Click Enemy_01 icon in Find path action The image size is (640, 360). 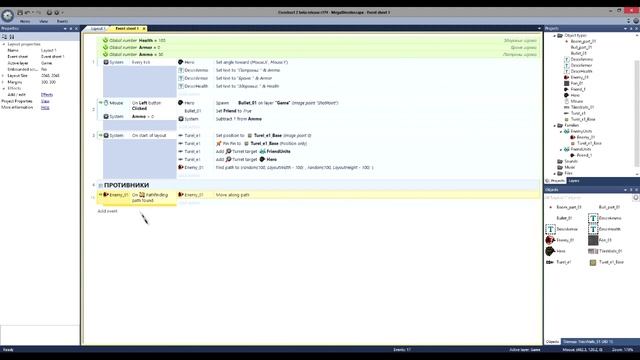180,167
